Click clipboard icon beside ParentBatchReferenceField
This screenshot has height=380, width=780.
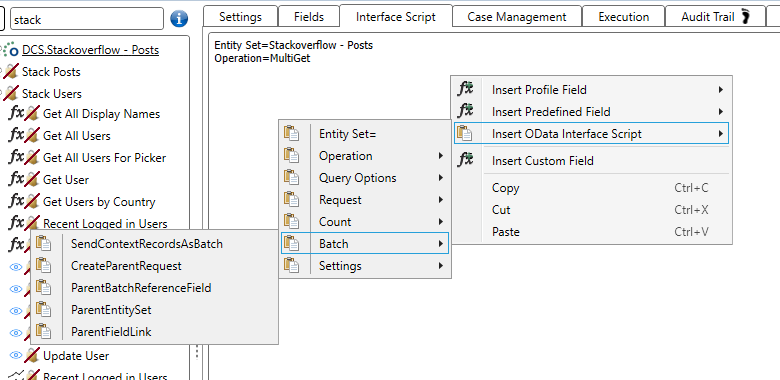[x=44, y=287]
